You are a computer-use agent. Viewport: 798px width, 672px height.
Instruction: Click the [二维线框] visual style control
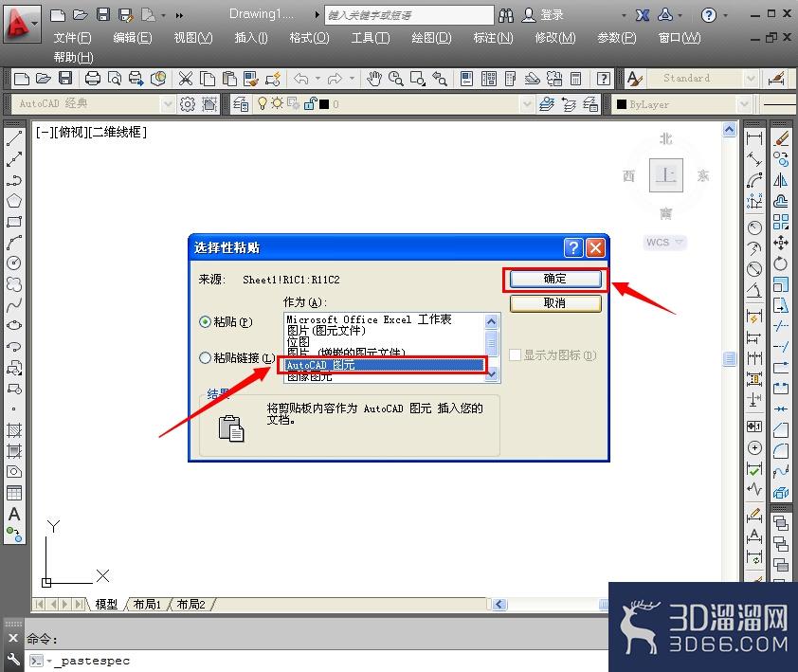[118, 133]
